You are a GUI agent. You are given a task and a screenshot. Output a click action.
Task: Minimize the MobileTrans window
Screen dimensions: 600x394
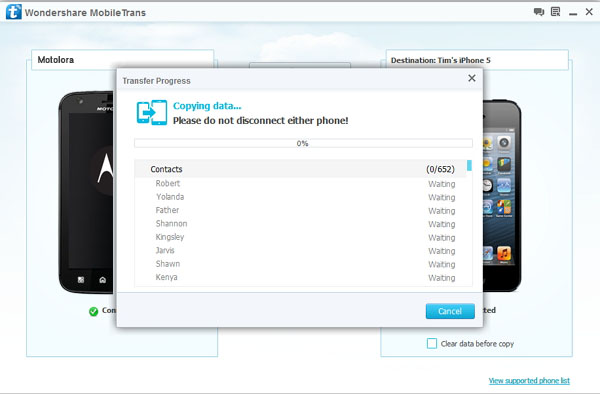pos(573,13)
